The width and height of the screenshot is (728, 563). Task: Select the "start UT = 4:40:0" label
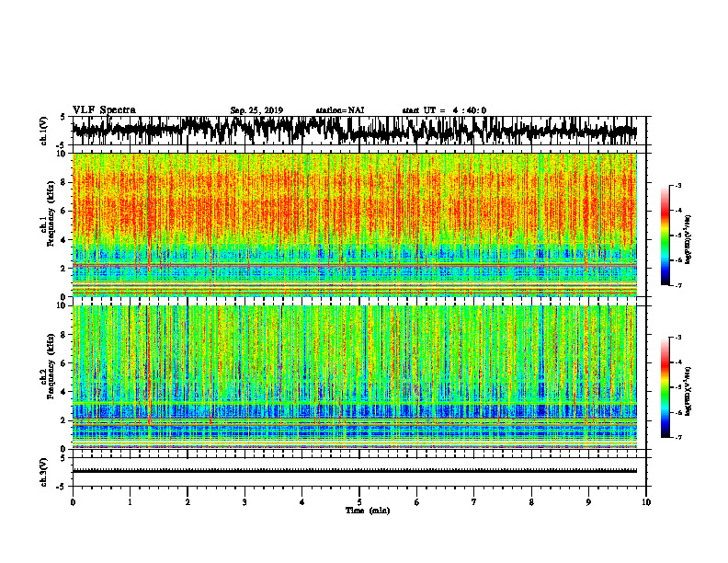tap(444, 110)
